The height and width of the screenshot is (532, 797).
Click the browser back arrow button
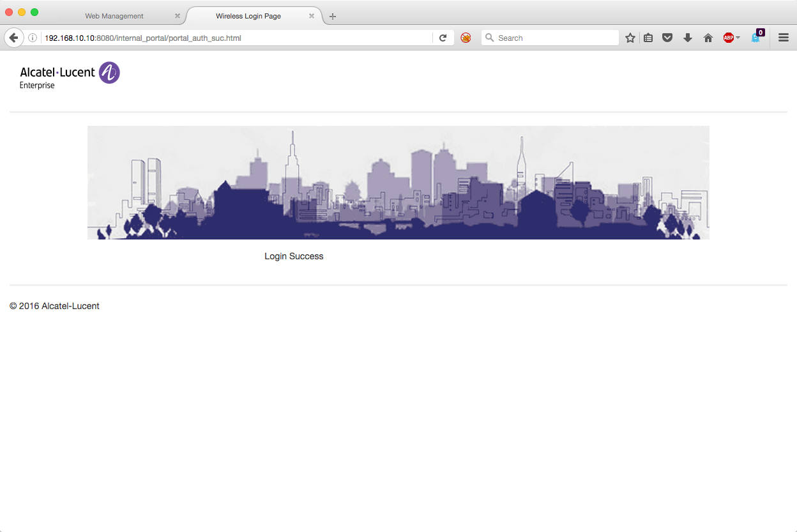click(13, 38)
